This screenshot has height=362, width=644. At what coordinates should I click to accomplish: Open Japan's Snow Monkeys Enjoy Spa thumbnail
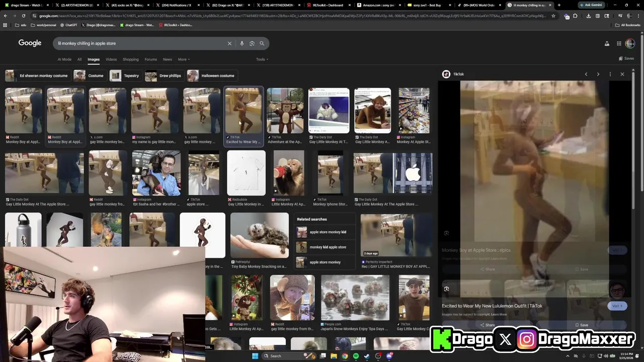pyautogui.click(x=355, y=298)
